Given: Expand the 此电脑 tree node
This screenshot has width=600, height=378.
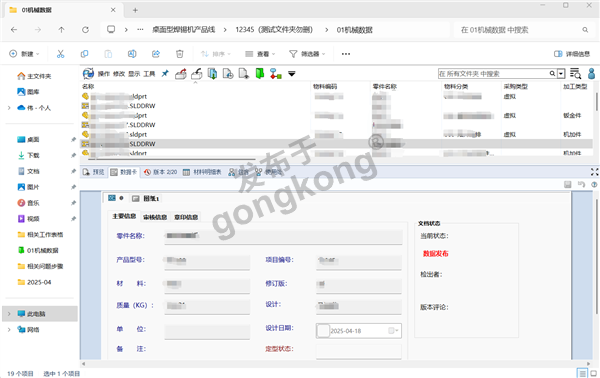Looking at the screenshot, I should click(9, 314).
